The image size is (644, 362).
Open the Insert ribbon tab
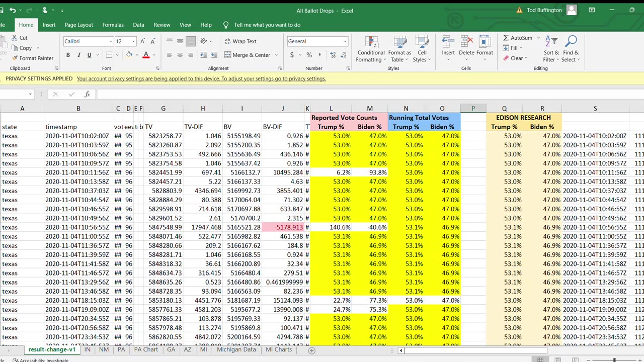[x=49, y=25]
